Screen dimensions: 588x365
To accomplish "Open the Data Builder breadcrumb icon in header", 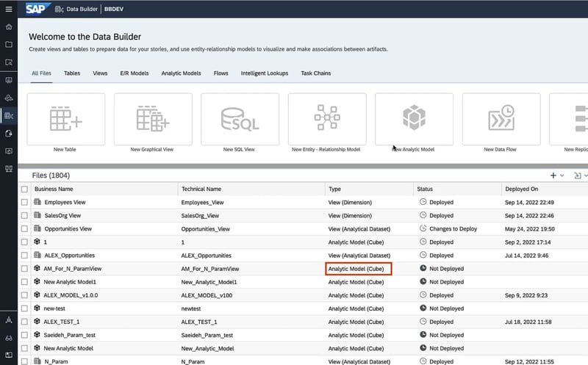I will tap(59, 9).
